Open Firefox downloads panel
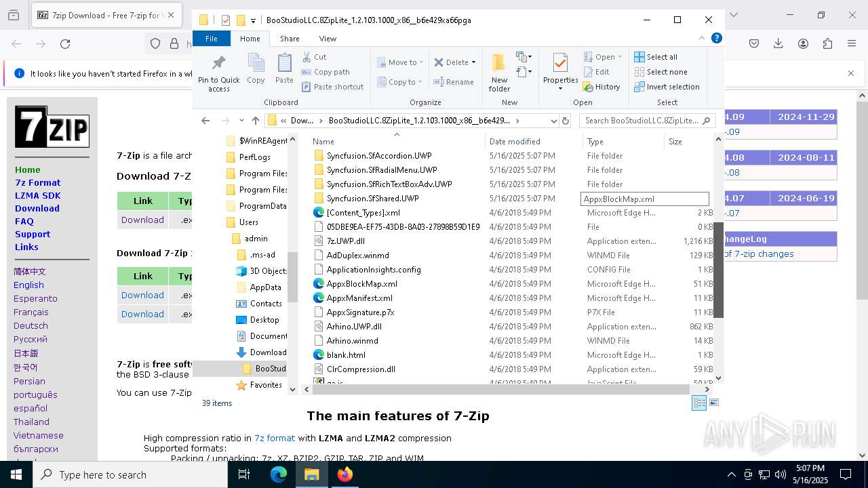This screenshot has height=488, width=868. [x=778, y=44]
